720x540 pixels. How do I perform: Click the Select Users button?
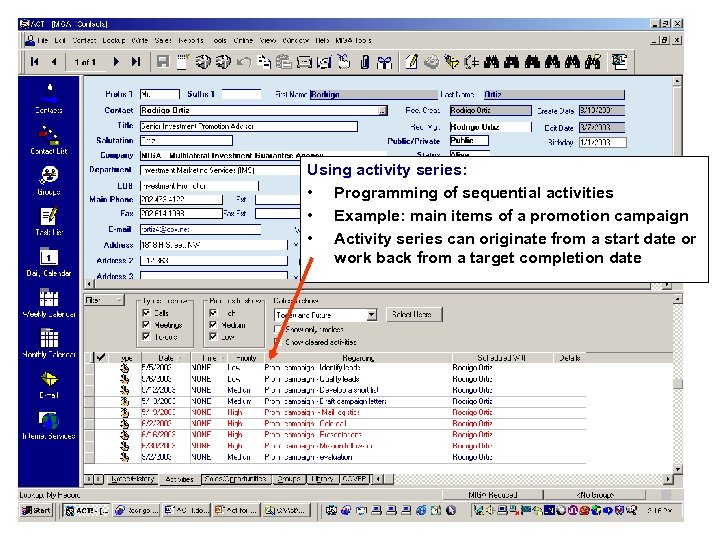[414, 315]
